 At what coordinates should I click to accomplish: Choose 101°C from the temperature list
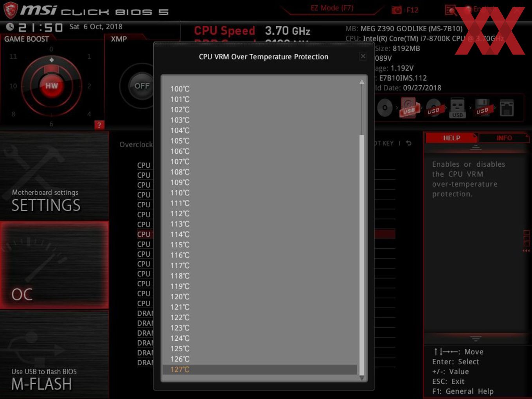pos(260,99)
